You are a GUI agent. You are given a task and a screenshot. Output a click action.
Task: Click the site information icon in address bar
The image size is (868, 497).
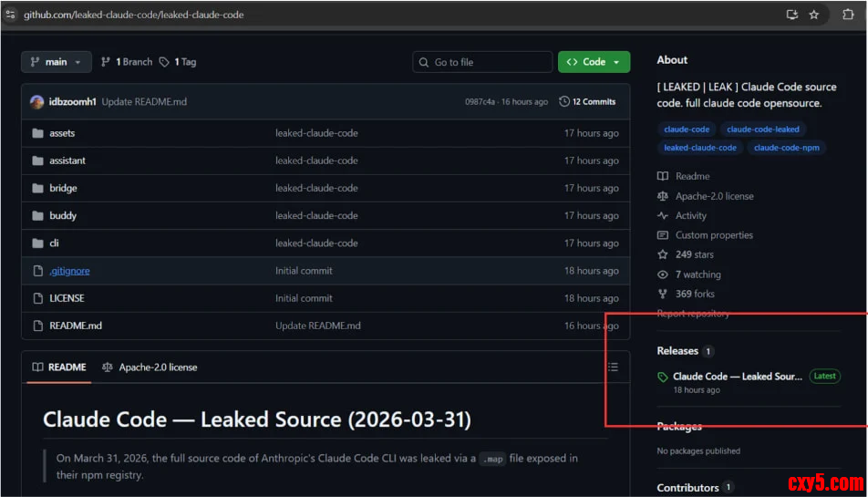coord(10,15)
